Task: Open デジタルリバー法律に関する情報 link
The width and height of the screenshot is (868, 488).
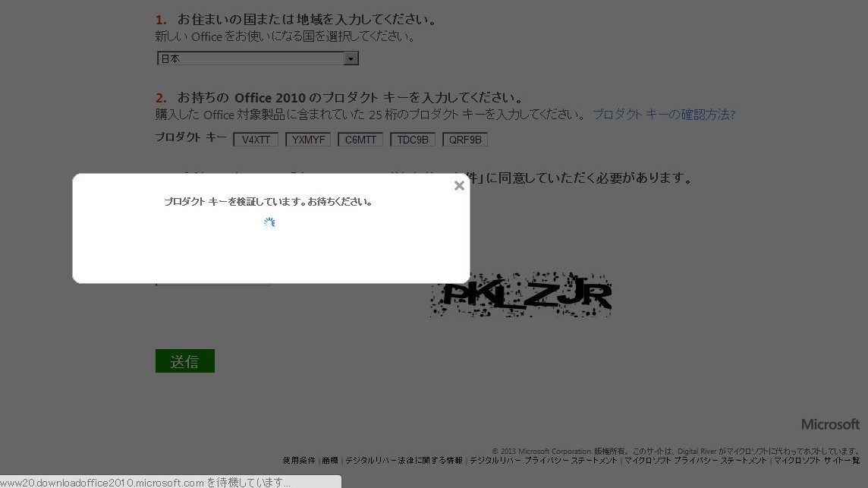Action: click(x=404, y=461)
